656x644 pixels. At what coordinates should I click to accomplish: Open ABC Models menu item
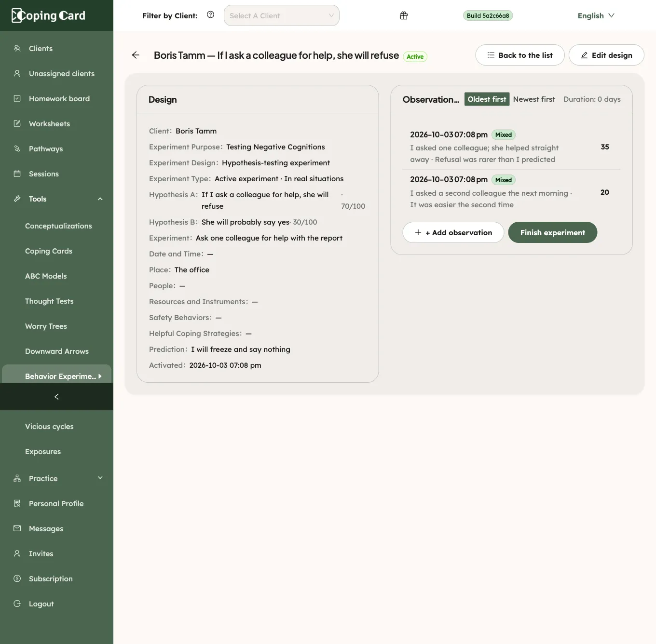point(46,276)
